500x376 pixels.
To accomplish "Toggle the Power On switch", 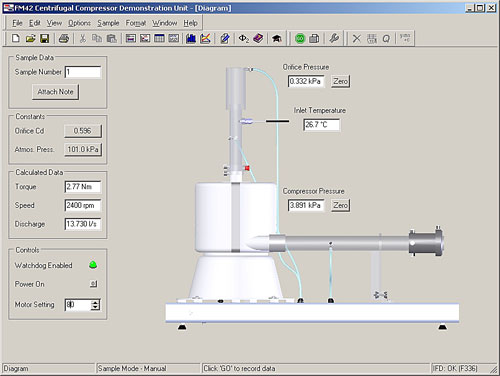I will tap(94, 284).
